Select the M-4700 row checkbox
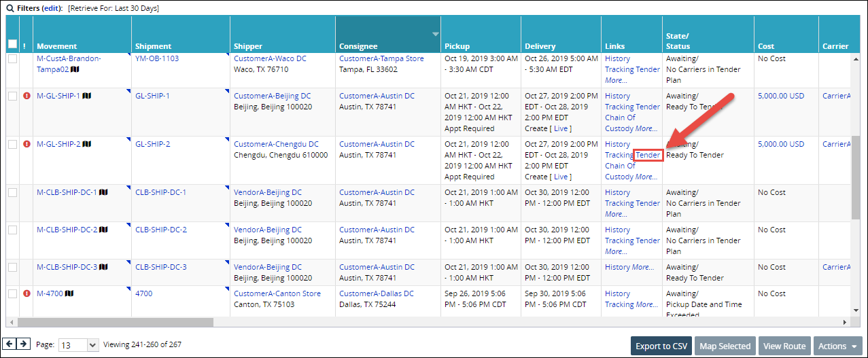Screen dimensions: 868x358 point(12,293)
